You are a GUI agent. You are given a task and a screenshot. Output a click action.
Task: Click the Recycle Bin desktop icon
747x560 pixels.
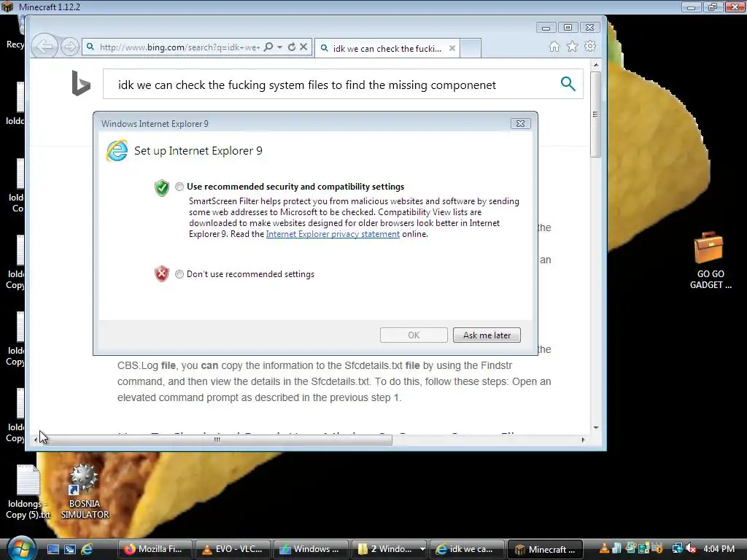click(x=15, y=34)
